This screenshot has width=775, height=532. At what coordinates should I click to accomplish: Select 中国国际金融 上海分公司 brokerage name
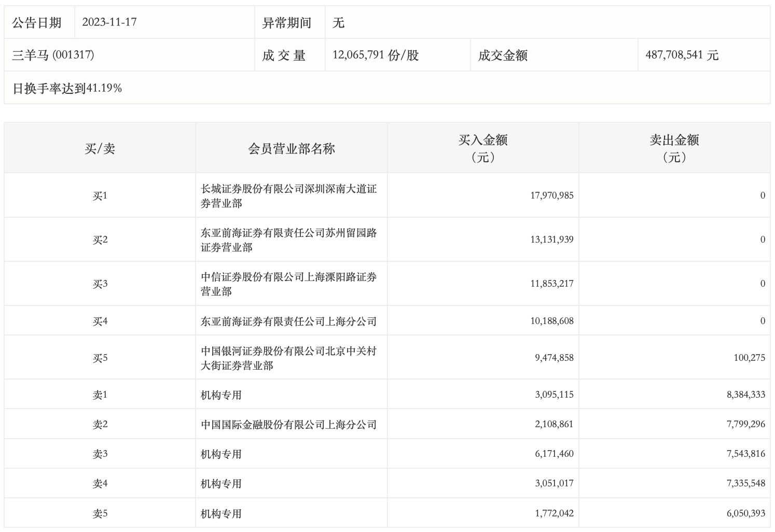(288, 425)
